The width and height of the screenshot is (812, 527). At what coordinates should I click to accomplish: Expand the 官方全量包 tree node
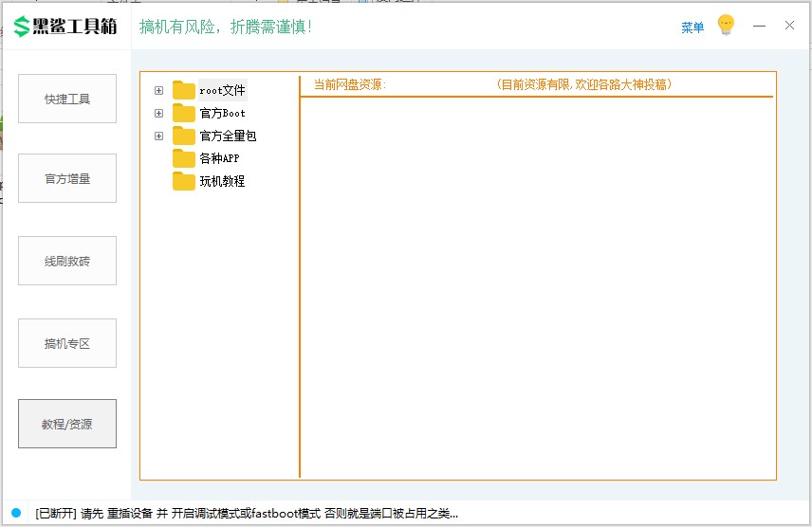pyautogui.click(x=159, y=136)
